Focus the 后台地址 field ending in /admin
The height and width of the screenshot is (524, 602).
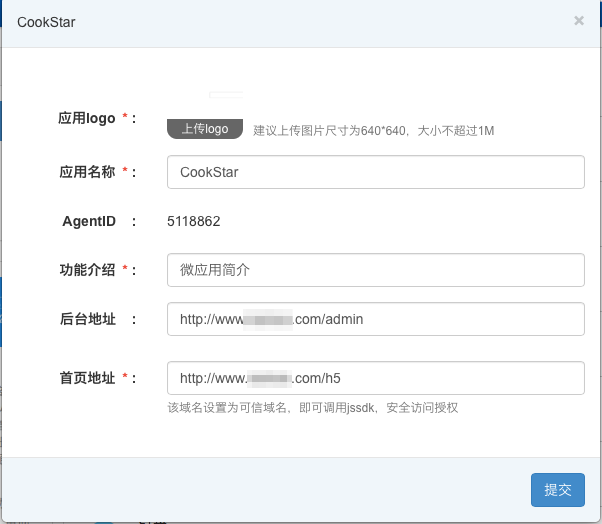click(x=376, y=319)
